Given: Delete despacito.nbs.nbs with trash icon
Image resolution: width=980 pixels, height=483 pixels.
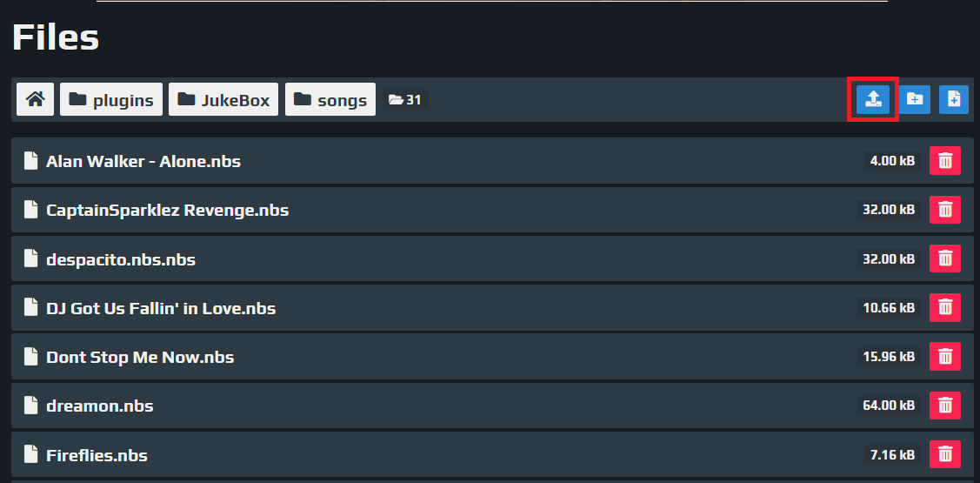Looking at the screenshot, I should click(945, 258).
